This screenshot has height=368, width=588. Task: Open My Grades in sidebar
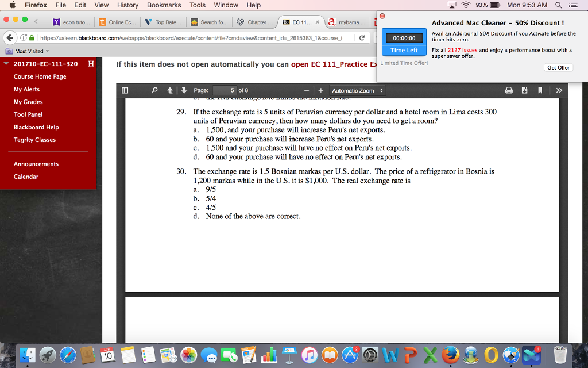click(28, 102)
